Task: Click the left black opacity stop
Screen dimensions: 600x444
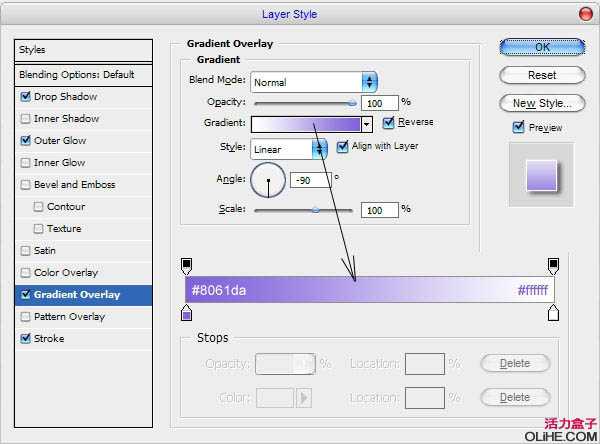Action: click(186, 265)
